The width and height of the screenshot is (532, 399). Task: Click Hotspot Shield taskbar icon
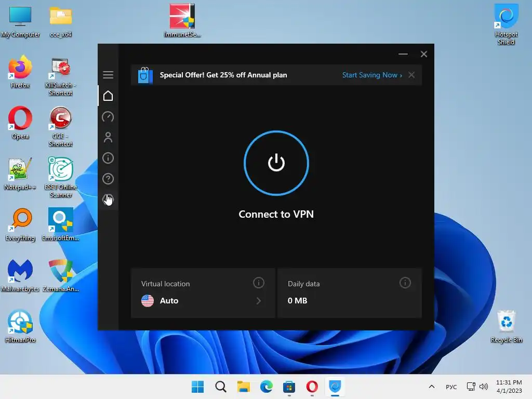click(335, 387)
